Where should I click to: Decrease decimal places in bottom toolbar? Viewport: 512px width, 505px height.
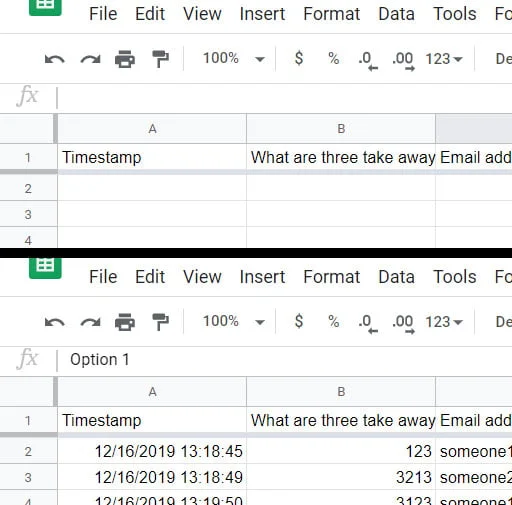coord(368,324)
